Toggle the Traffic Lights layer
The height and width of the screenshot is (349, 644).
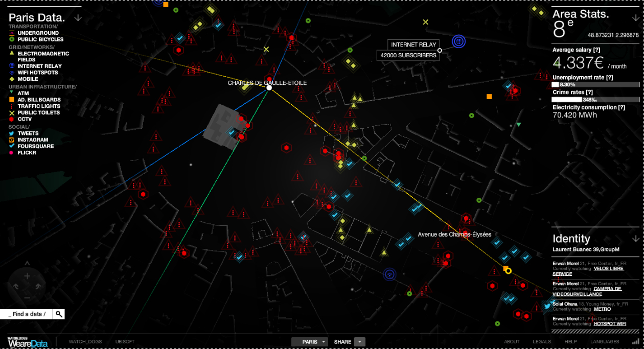pyautogui.click(x=38, y=106)
